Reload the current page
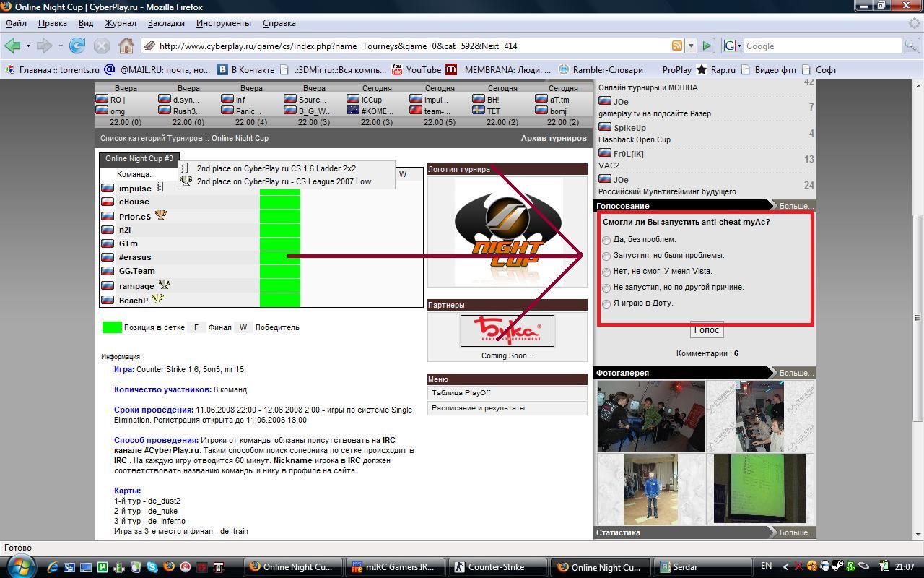Screen dimensions: 924x578 pyautogui.click(x=77, y=46)
